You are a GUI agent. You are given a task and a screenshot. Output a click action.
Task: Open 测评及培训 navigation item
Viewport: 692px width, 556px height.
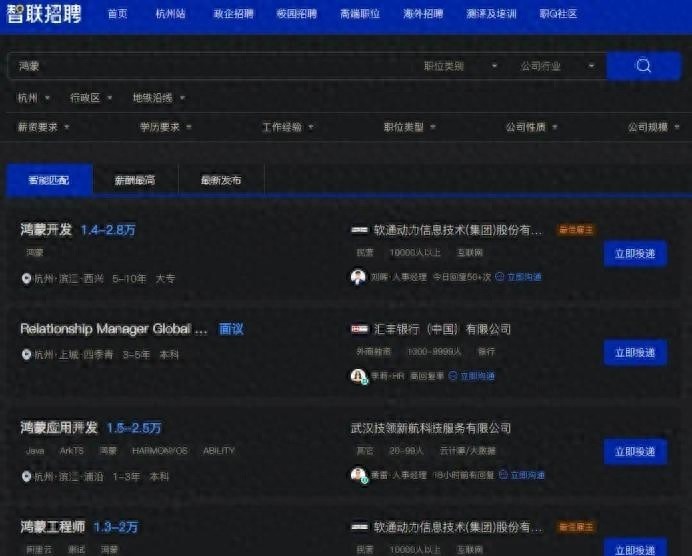pyautogui.click(x=491, y=14)
